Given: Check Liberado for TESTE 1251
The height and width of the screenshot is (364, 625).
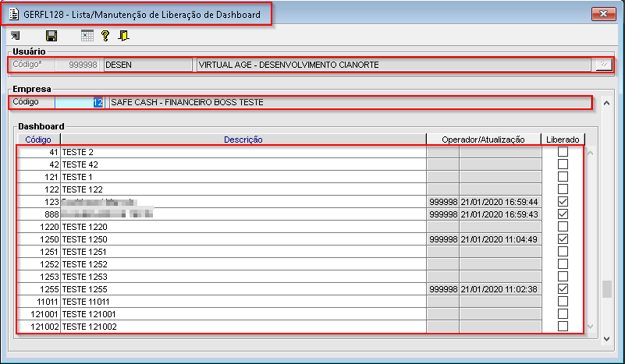Looking at the screenshot, I should coord(563,251).
